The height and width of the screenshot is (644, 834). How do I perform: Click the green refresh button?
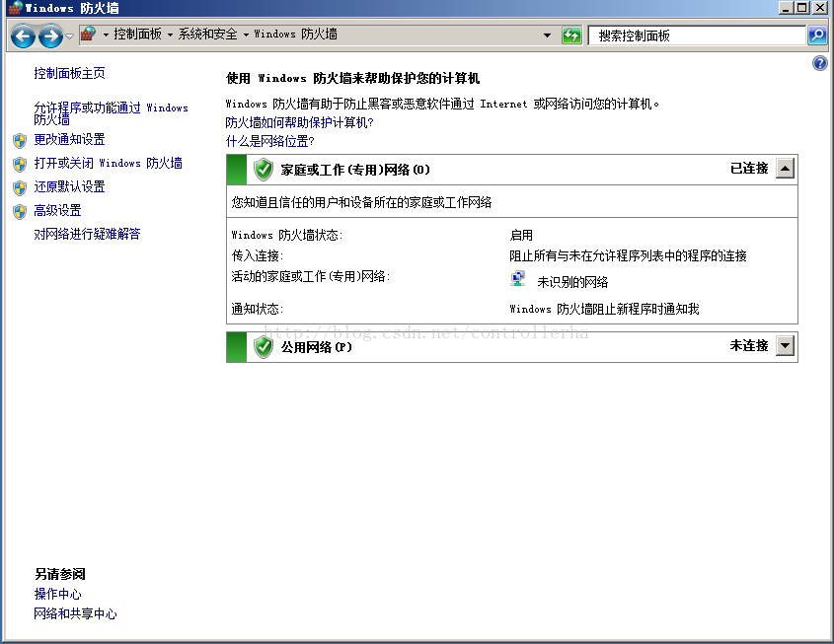pyautogui.click(x=571, y=36)
